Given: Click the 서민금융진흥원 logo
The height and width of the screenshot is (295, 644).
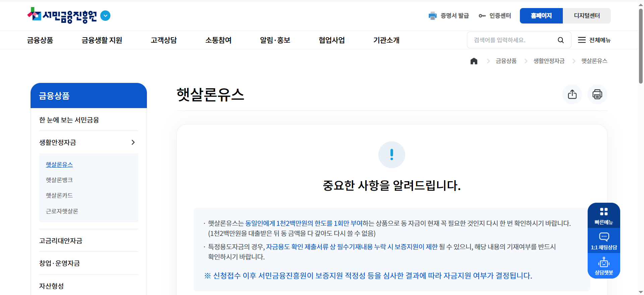Looking at the screenshot, I should tap(62, 15).
